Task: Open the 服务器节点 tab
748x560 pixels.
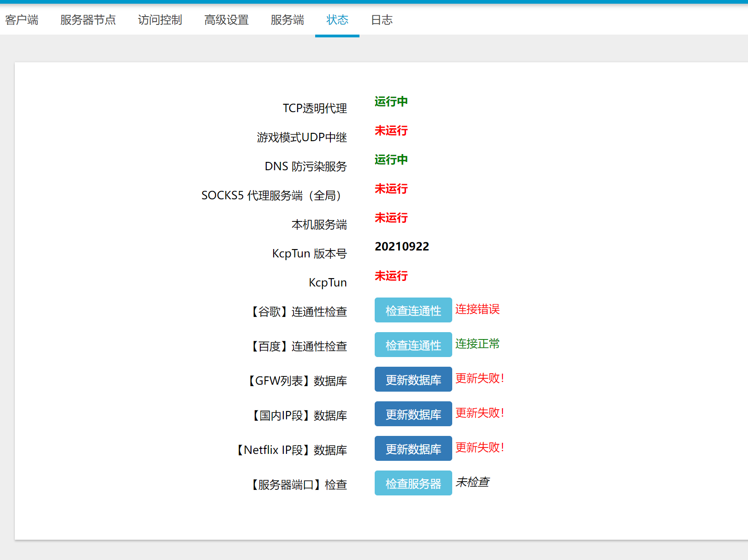Action: pos(89,20)
